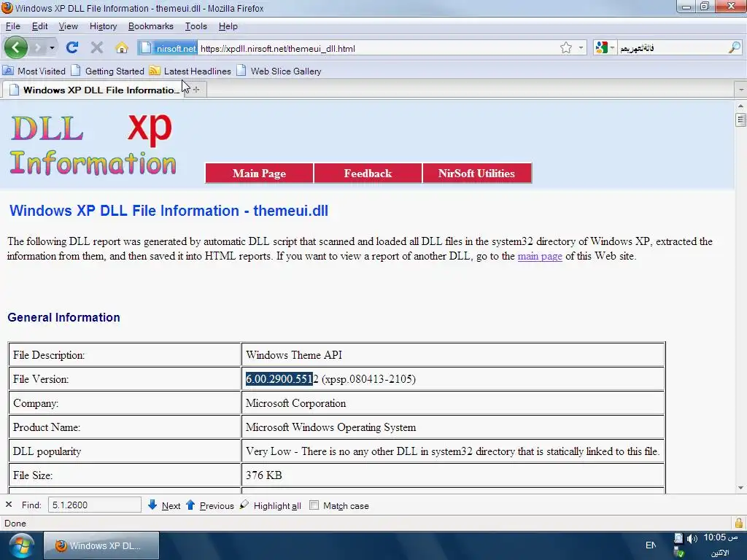Reload the page with the refresh icon
The height and width of the screenshot is (560, 747).
point(72,47)
